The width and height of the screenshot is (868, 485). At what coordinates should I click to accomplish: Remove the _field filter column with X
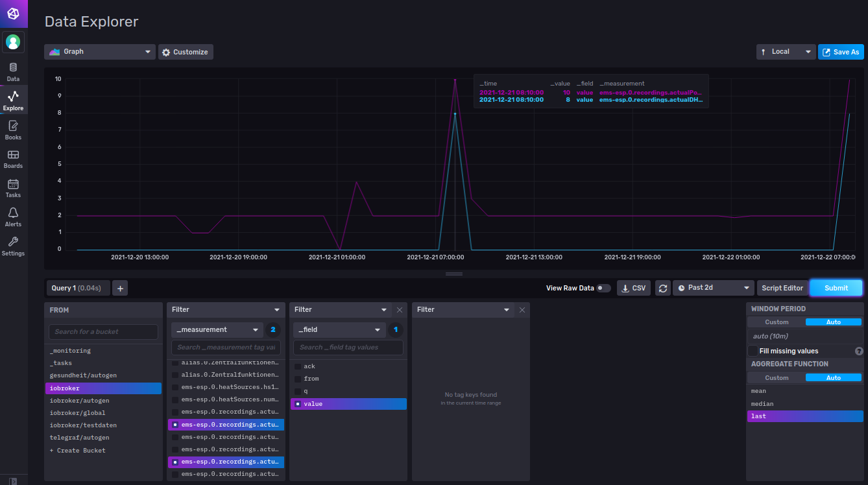pos(400,310)
